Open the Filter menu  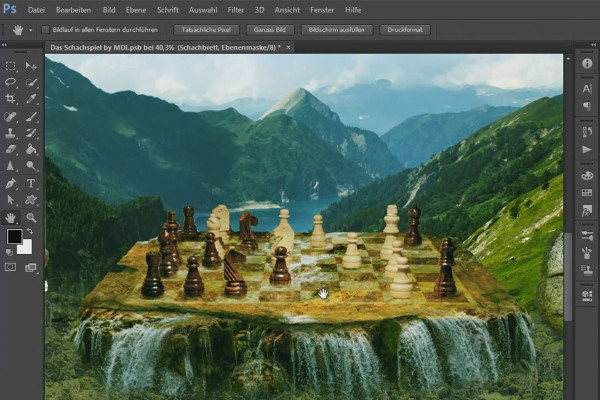[x=236, y=10]
